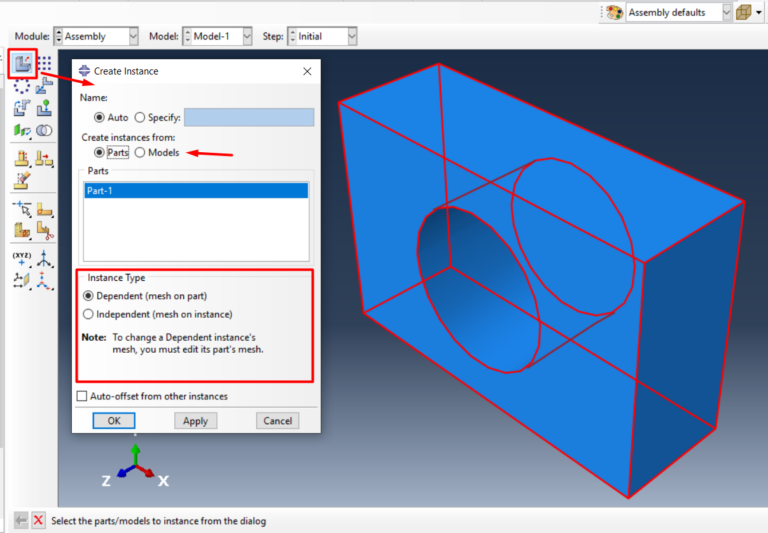Click the Create Instance tool icon
The height and width of the screenshot is (533, 768).
coord(22,64)
